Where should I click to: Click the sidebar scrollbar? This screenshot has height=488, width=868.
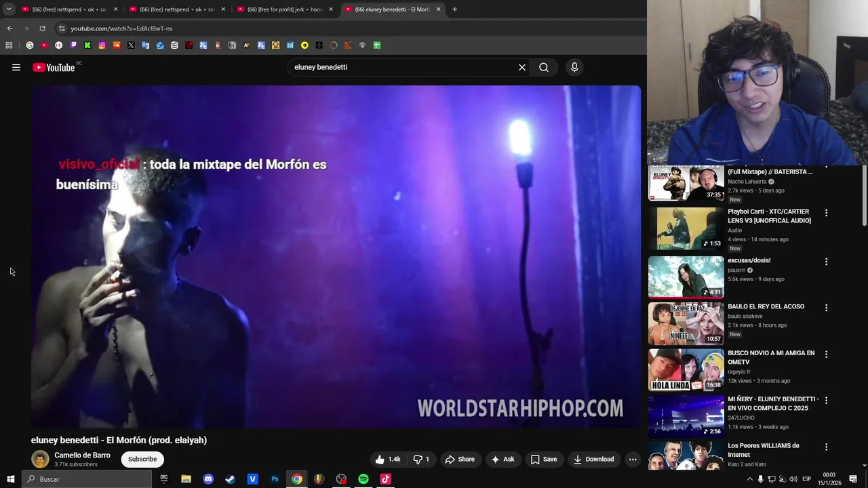click(864, 197)
